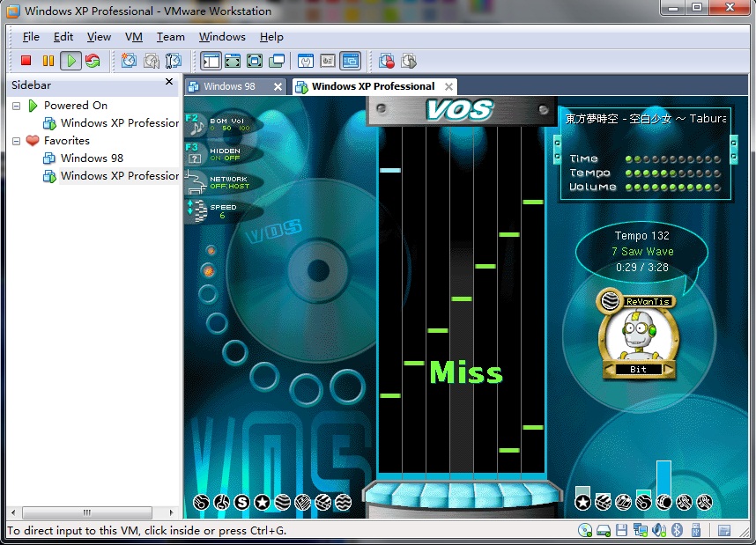Toggle NETWORK off/host setting

pos(224,182)
